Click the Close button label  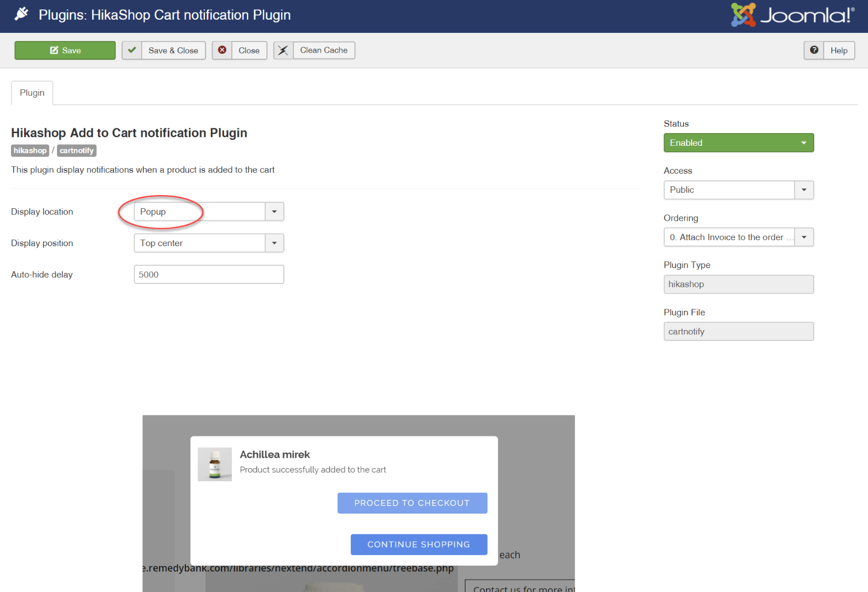pyautogui.click(x=249, y=50)
